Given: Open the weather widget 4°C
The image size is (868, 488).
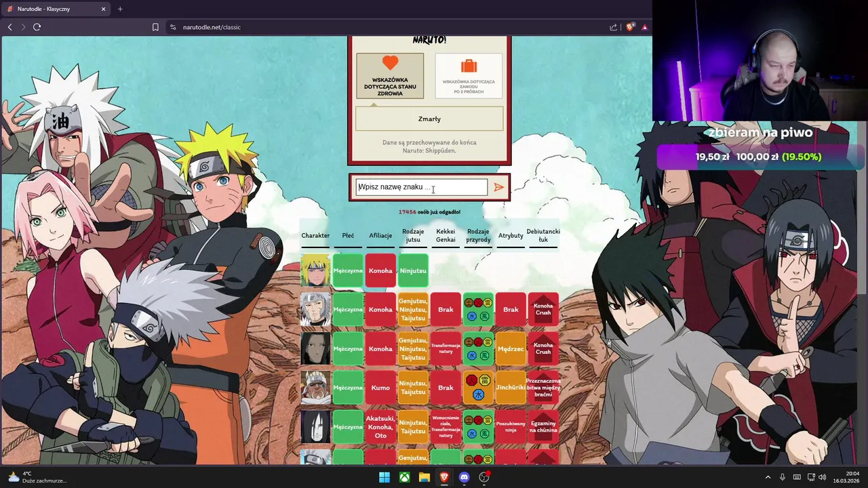Looking at the screenshot, I should [37, 477].
